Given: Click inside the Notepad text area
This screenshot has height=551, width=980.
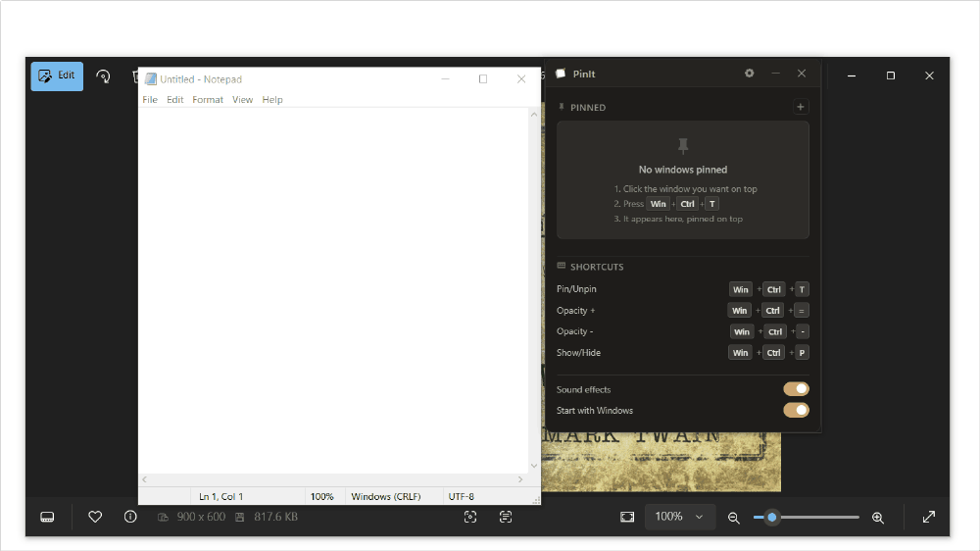Looking at the screenshot, I should coord(334,290).
